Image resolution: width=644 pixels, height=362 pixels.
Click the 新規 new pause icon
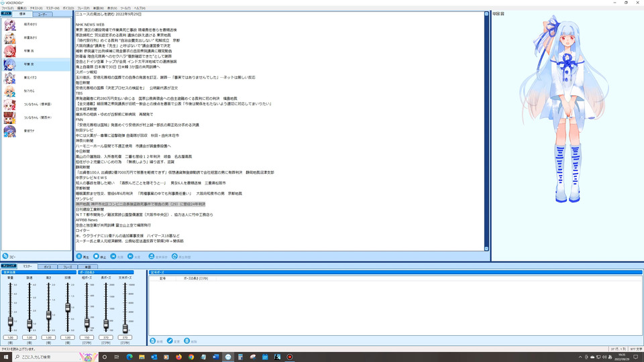pos(153,341)
